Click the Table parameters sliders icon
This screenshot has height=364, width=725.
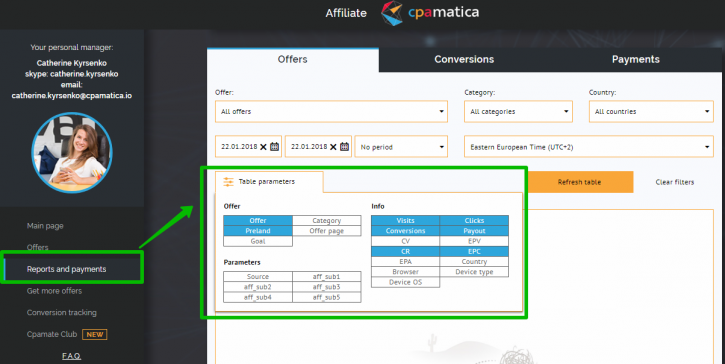click(x=228, y=182)
